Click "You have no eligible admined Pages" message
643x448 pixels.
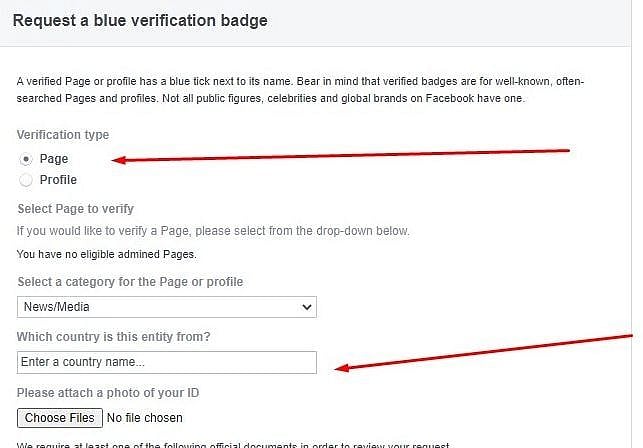coord(106,255)
